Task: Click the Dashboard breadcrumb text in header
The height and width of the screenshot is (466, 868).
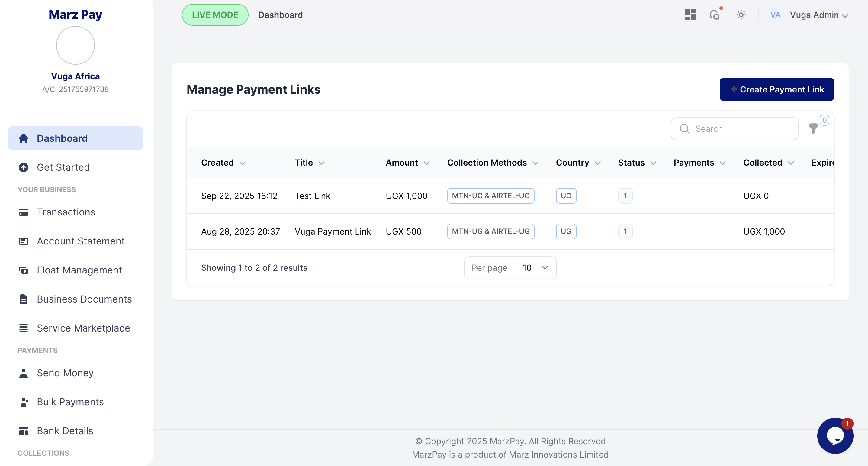Action: pyautogui.click(x=280, y=15)
